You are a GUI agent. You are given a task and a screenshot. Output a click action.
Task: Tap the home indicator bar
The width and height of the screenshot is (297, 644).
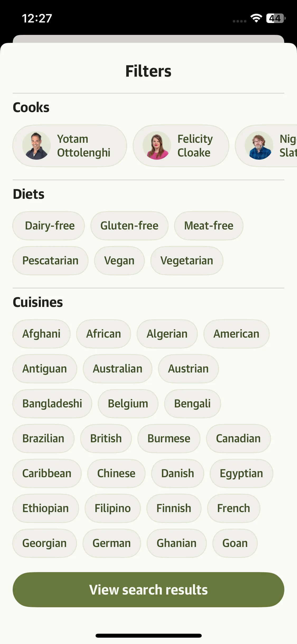coord(148,636)
